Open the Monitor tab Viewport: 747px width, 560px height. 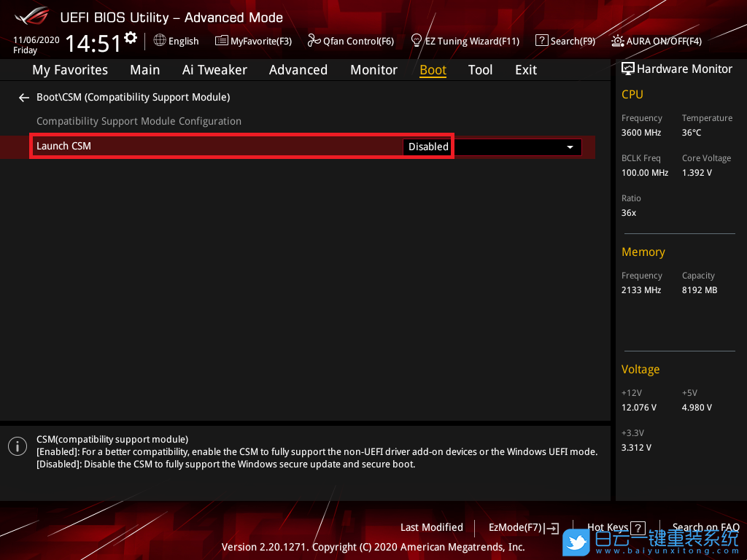373,70
